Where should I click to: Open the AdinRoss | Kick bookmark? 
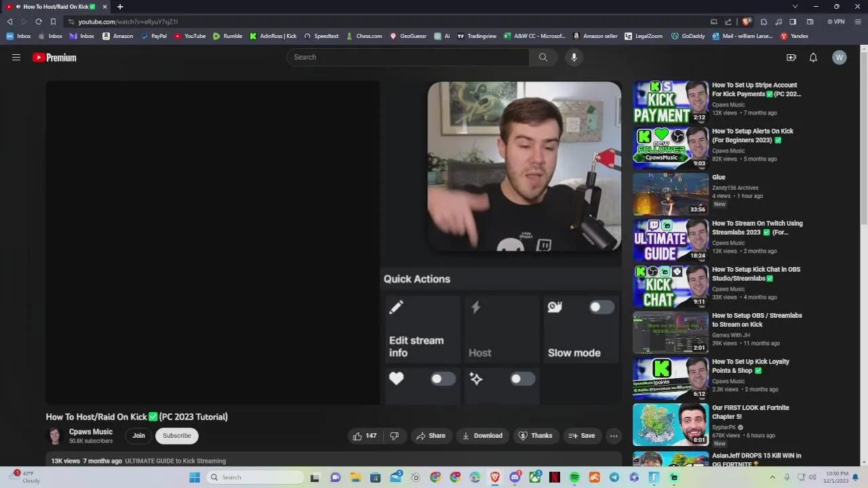click(273, 36)
